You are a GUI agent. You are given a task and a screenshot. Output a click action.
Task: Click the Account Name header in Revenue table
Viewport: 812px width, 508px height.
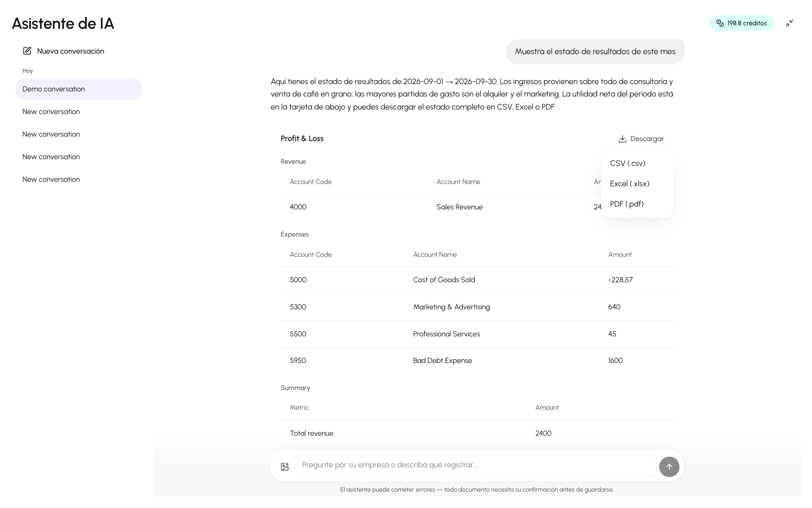point(458,182)
